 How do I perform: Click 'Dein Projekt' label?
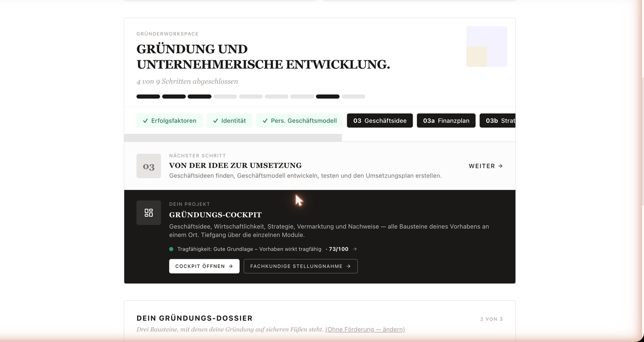pos(190,204)
